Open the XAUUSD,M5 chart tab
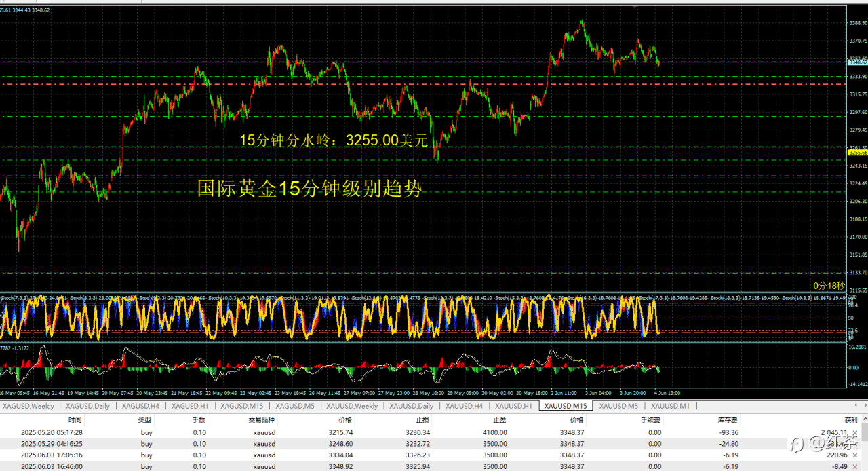 [617, 406]
